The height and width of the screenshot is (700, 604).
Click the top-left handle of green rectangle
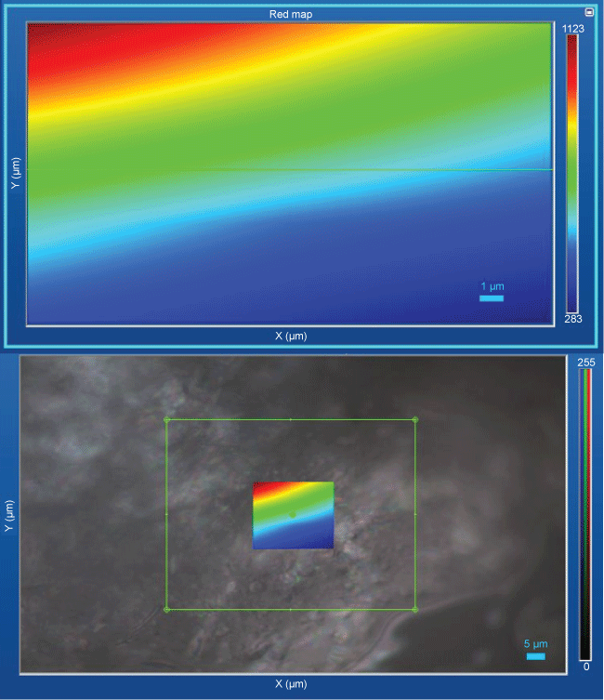(166, 419)
